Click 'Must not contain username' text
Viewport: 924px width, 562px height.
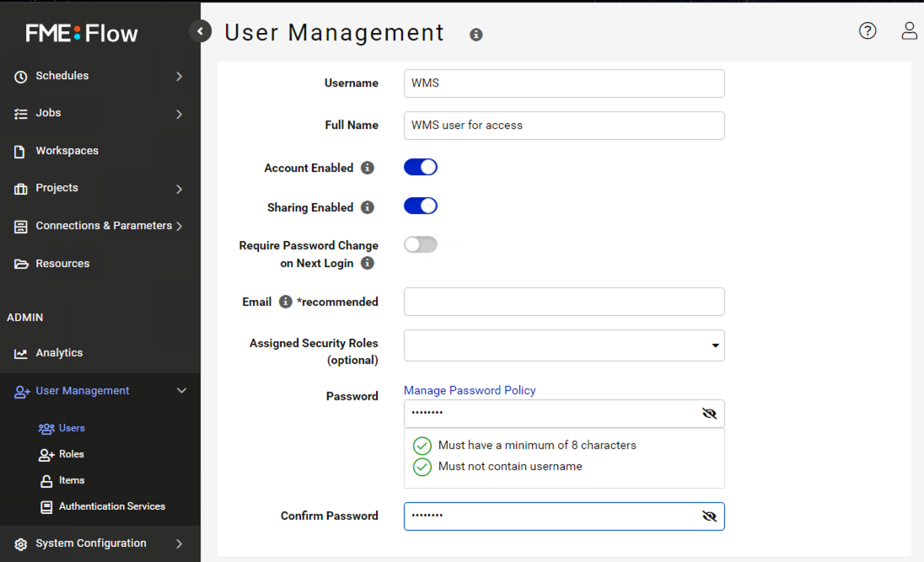[510, 466]
